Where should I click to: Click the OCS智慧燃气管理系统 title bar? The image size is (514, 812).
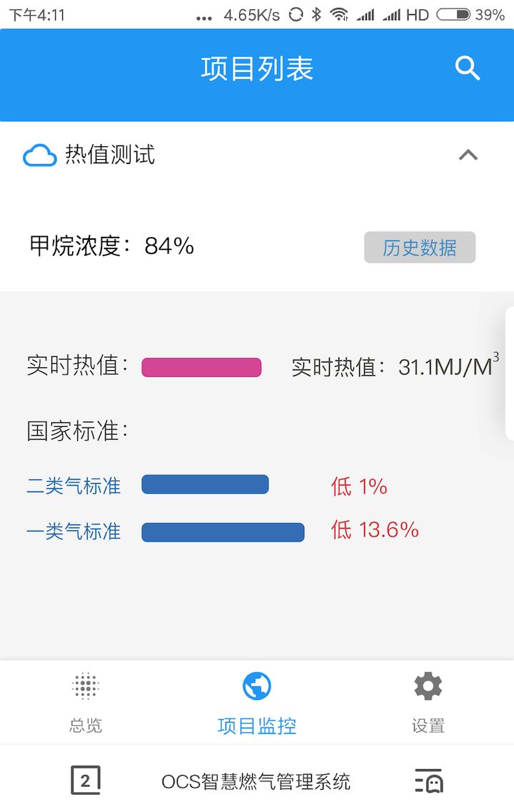pos(256,781)
